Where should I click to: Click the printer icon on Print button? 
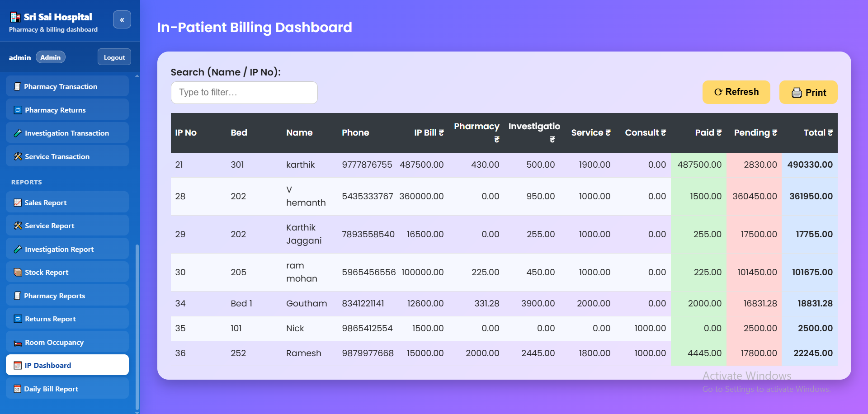tap(797, 93)
